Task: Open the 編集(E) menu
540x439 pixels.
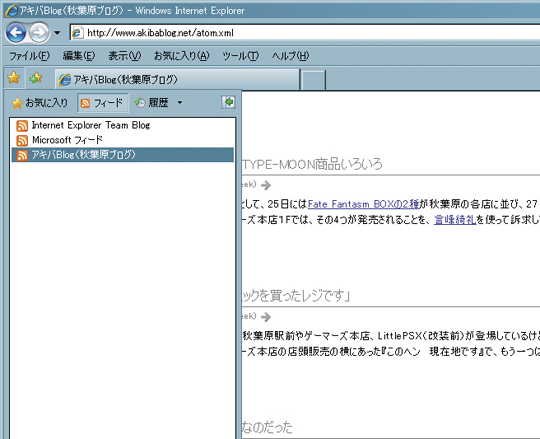Action: [79, 56]
